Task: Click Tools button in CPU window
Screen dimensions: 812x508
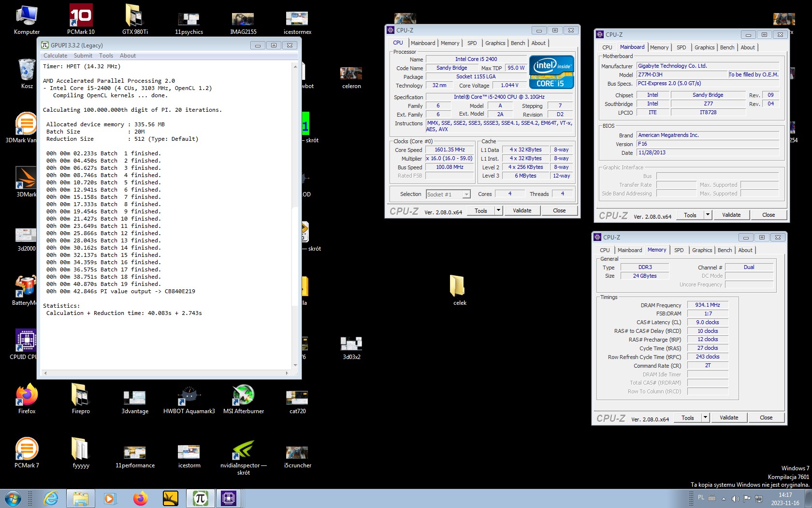Action: tap(480, 210)
